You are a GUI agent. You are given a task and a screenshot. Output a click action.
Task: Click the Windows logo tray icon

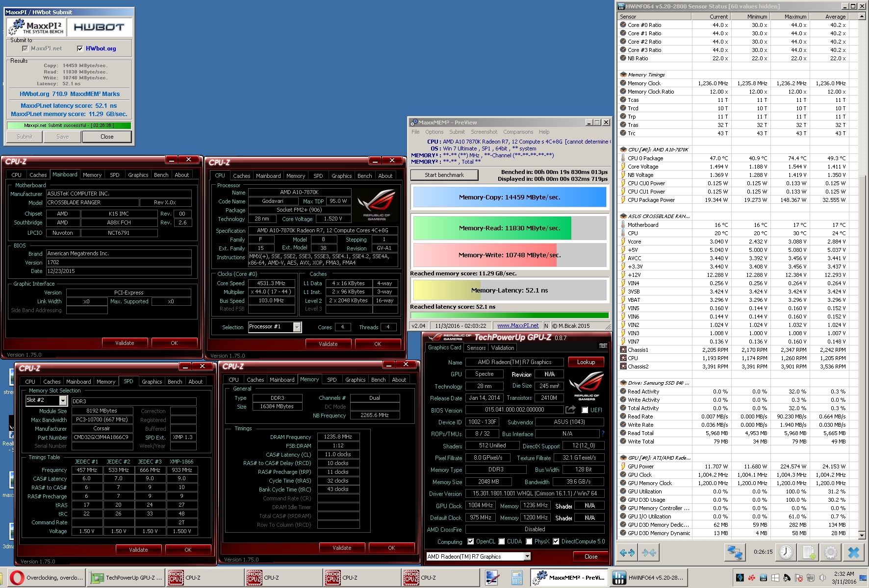point(775,578)
